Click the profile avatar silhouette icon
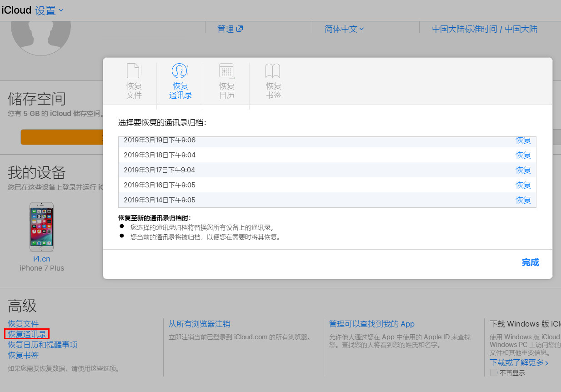 click(40, 34)
